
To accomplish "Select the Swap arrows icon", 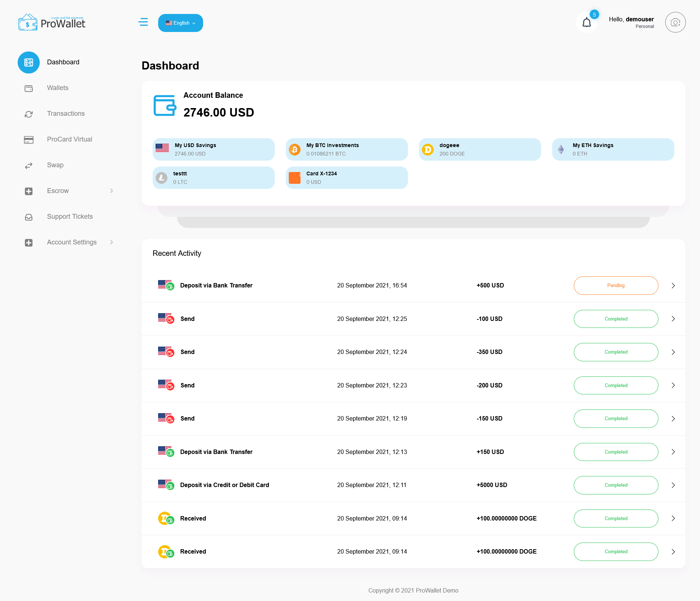I will [x=28, y=165].
